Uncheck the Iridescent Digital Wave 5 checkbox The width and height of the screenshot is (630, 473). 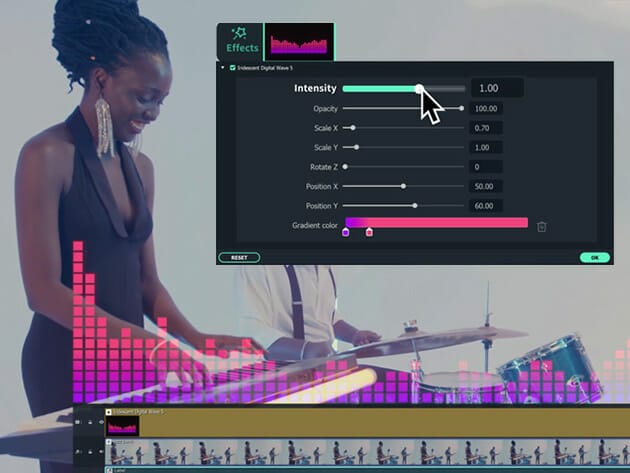233,68
